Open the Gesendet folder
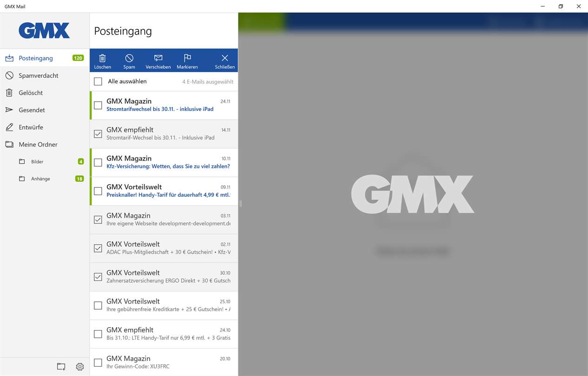Image resolution: width=588 pixels, height=376 pixels. (45, 110)
